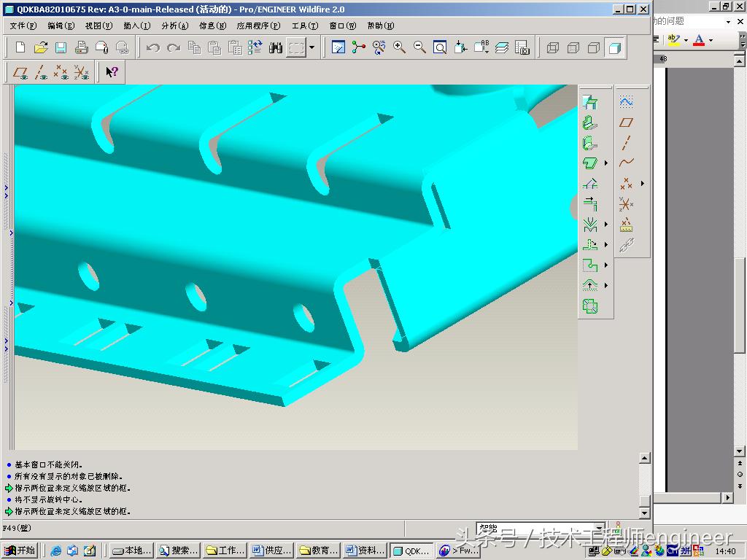
Task: Click scroll-up arrow of message log
Action: tap(644, 458)
